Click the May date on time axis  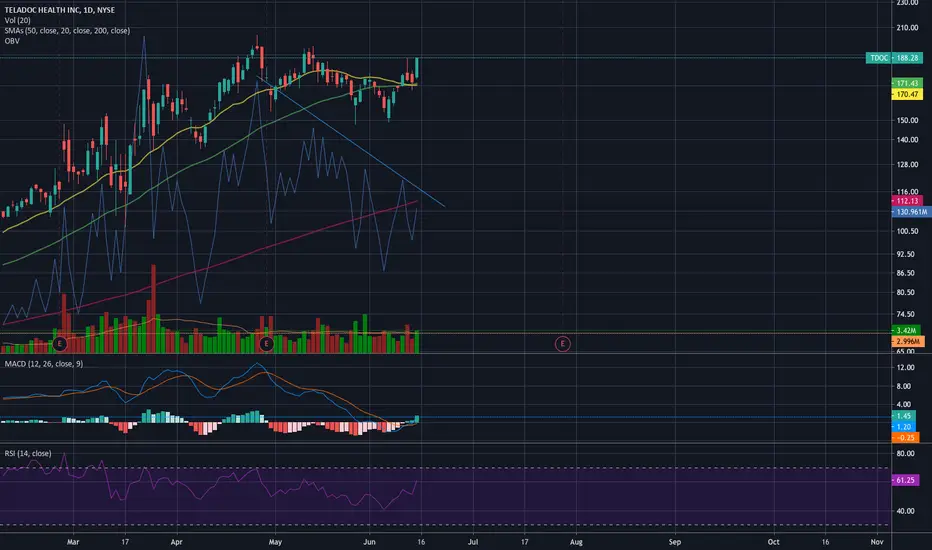pyautogui.click(x=275, y=542)
